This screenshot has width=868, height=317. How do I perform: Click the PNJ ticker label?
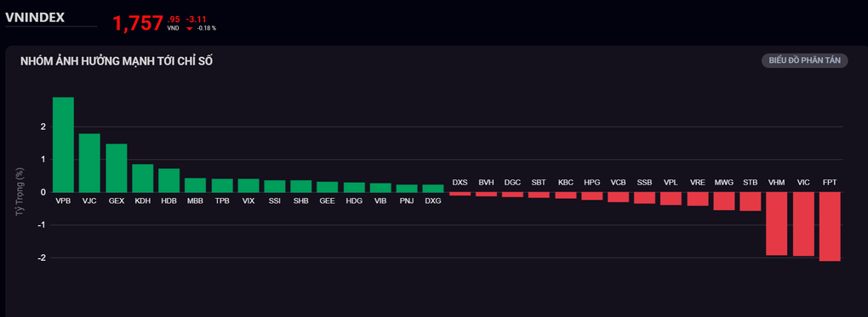pos(407,201)
